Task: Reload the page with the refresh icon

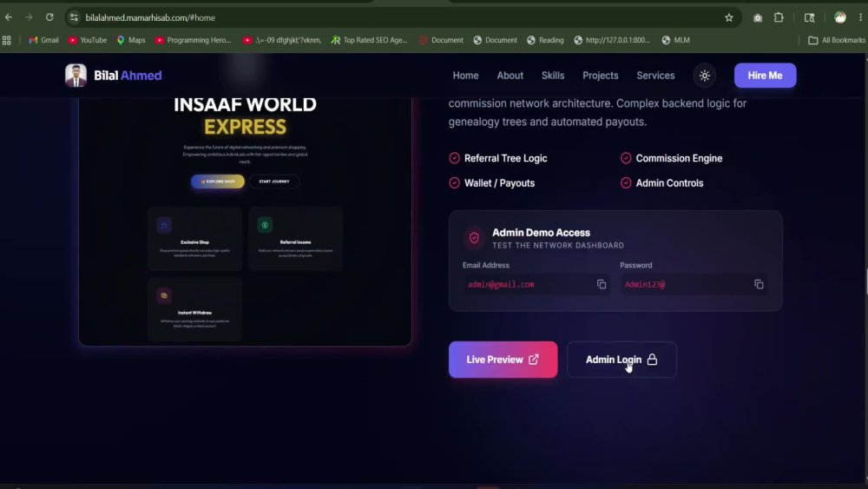Action: 49,17
